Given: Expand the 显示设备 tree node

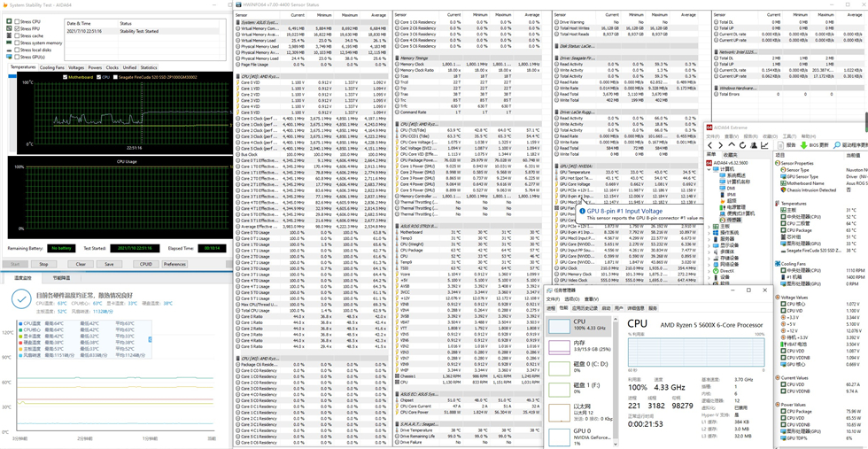Looking at the screenshot, I should 709,245.
